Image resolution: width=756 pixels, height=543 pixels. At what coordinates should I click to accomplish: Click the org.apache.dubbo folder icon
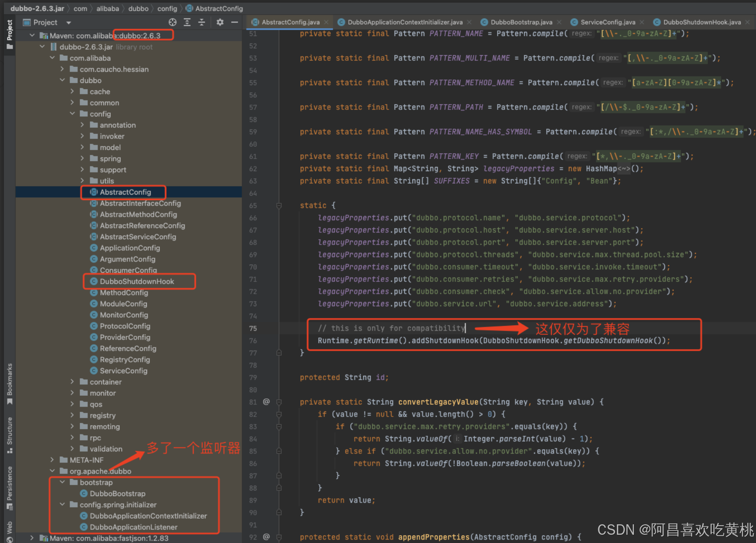[x=64, y=471]
